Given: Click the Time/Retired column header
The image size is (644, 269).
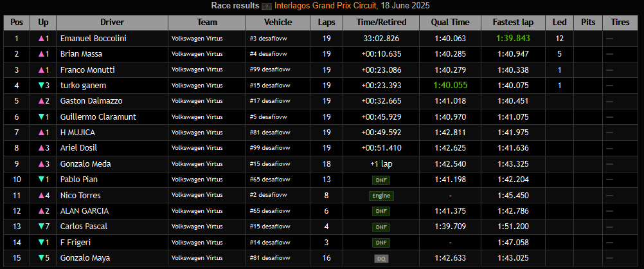Looking at the screenshot, I should (x=381, y=23).
